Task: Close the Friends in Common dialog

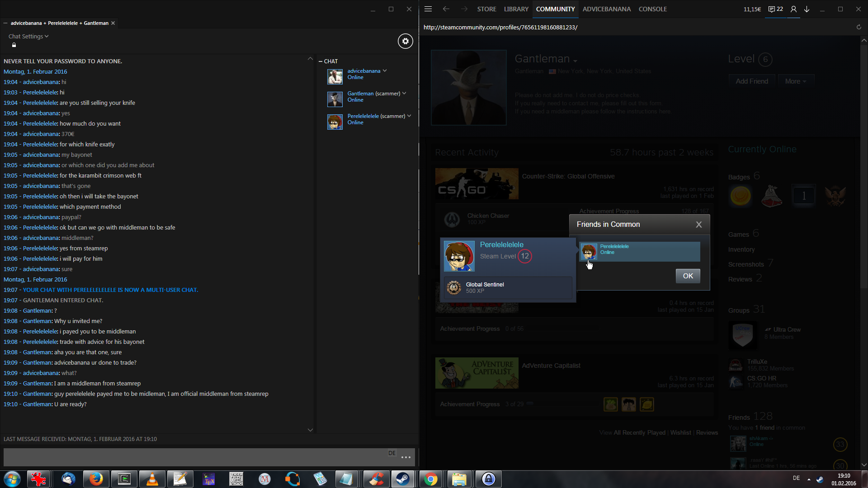Action: point(698,225)
